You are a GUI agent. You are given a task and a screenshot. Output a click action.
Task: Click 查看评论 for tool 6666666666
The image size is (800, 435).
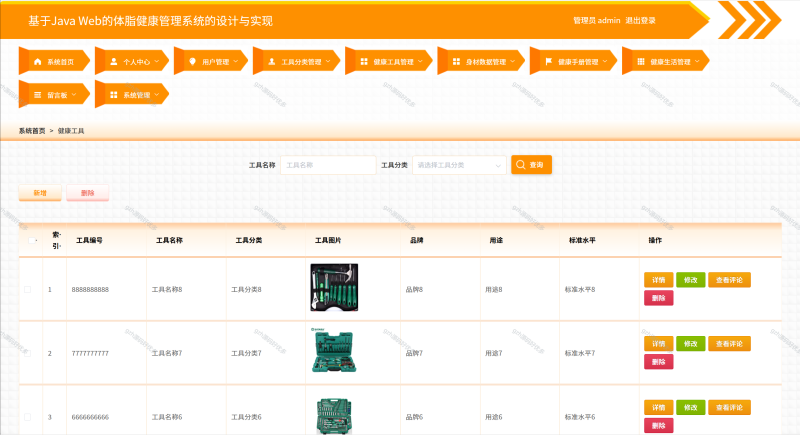tap(729, 407)
